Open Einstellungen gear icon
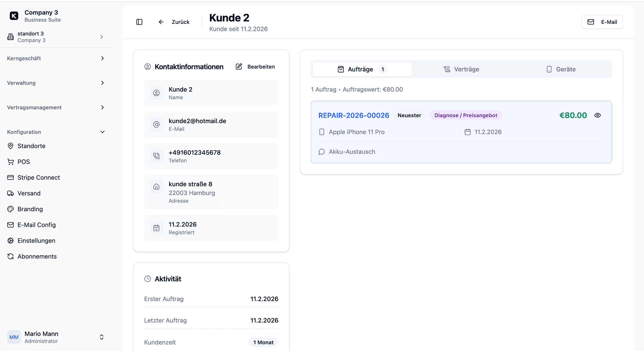 click(10, 241)
